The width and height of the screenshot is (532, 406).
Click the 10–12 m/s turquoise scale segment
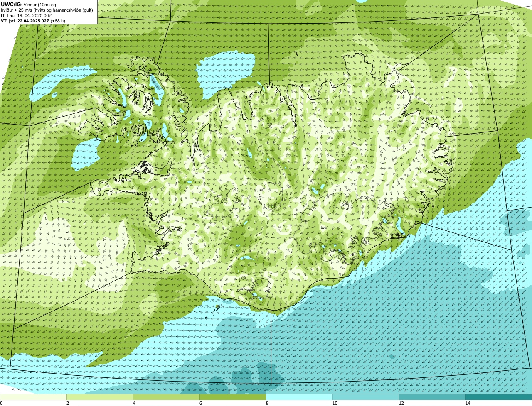coord(366,397)
